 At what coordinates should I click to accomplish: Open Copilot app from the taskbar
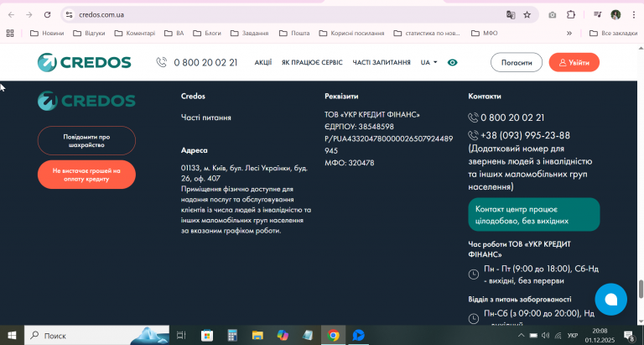(x=283, y=335)
